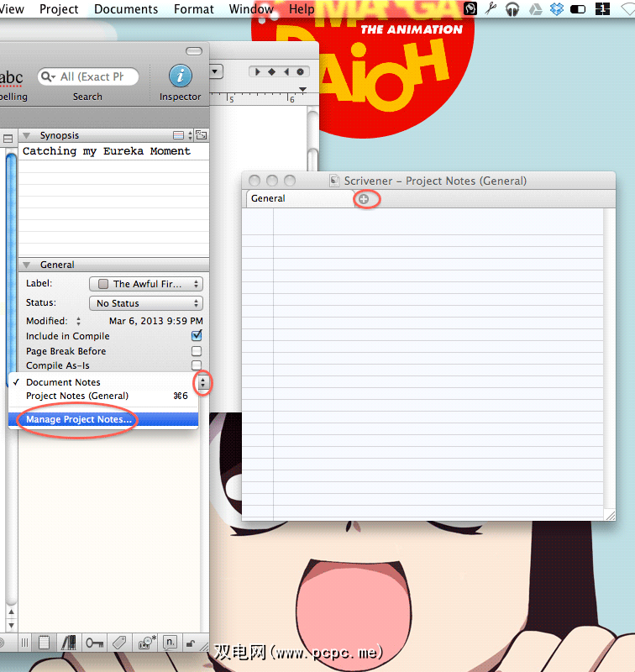The image size is (635, 672).
Task: Click the Project Notes window resize grip
Action: pos(611,516)
